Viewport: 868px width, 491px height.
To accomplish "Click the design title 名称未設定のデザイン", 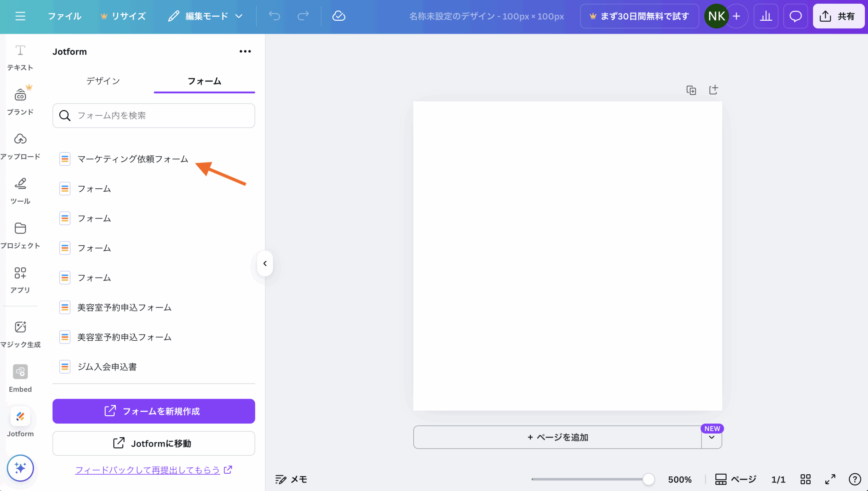I will click(487, 16).
